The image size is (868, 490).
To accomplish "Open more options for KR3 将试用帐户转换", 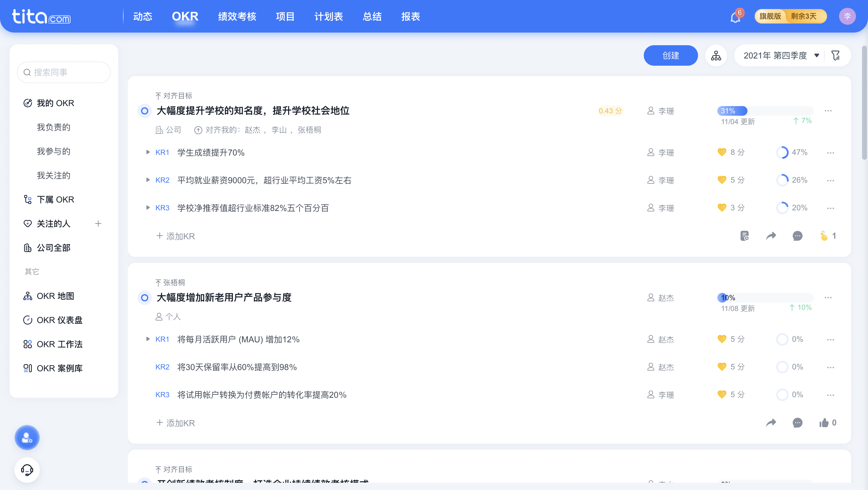I will click(831, 395).
